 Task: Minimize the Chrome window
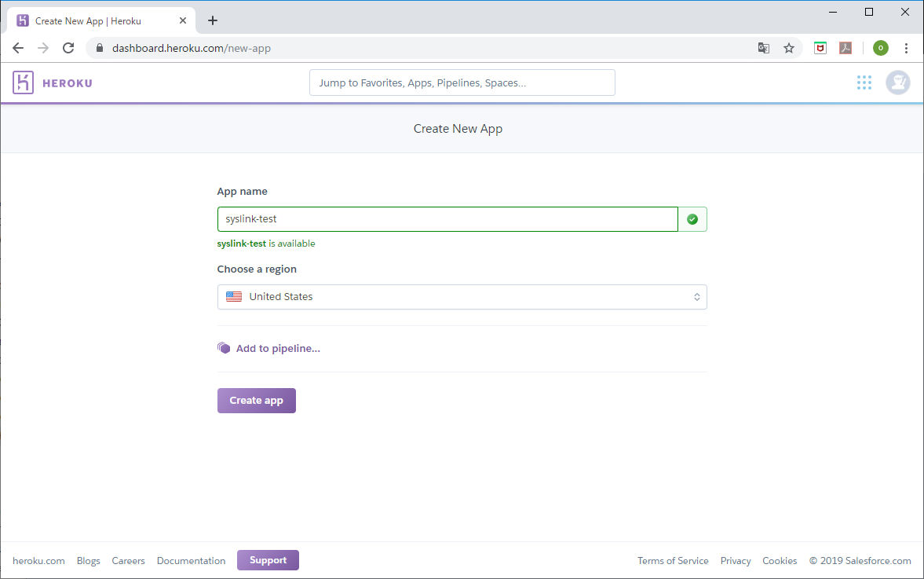(833, 12)
